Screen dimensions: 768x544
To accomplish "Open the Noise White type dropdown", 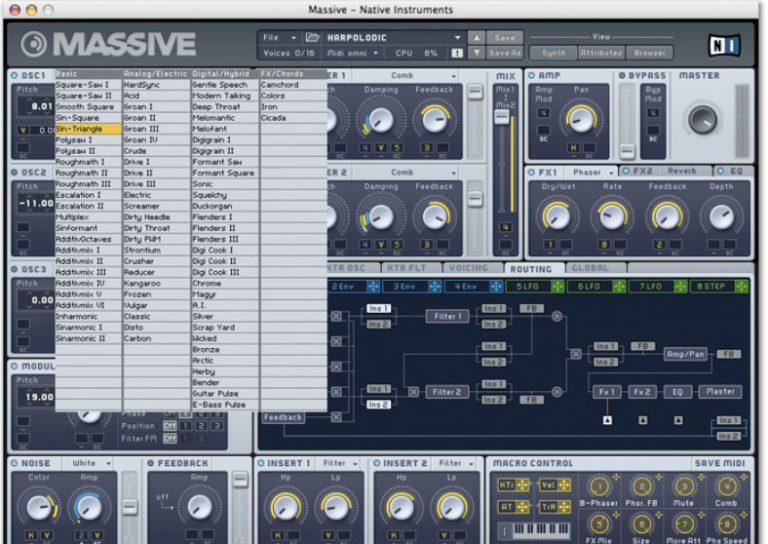I will click(x=91, y=463).
